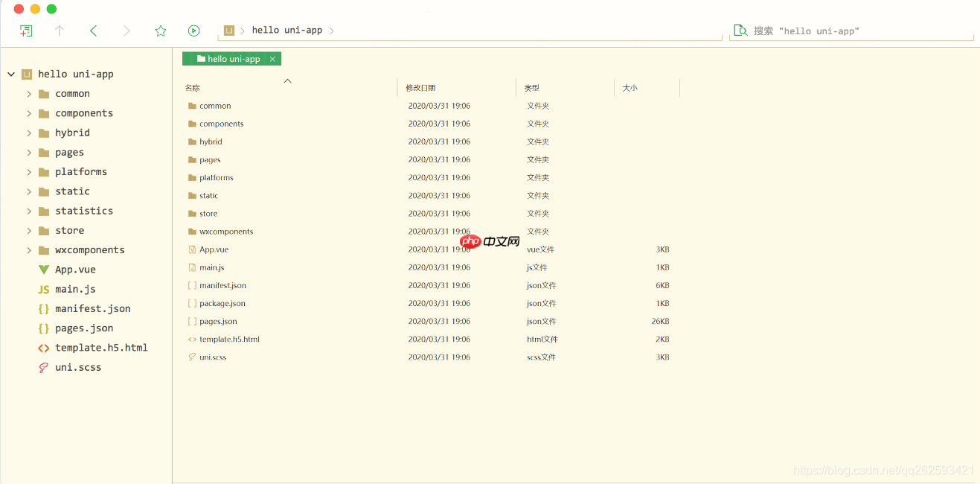Click the Vue icon next to App.vue in sidebar
980x484 pixels.
point(44,270)
